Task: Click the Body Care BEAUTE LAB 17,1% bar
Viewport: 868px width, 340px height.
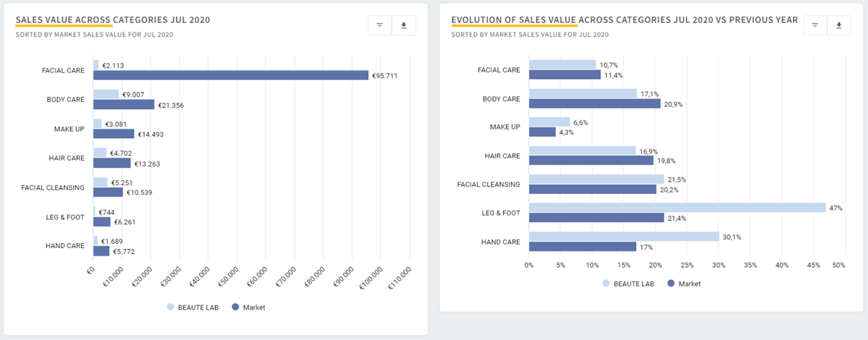Action: [583, 94]
